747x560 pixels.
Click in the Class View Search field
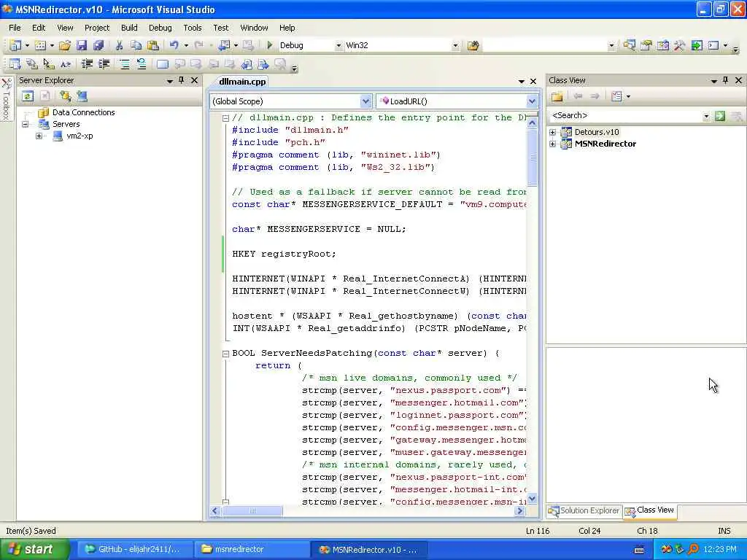click(626, 116)
